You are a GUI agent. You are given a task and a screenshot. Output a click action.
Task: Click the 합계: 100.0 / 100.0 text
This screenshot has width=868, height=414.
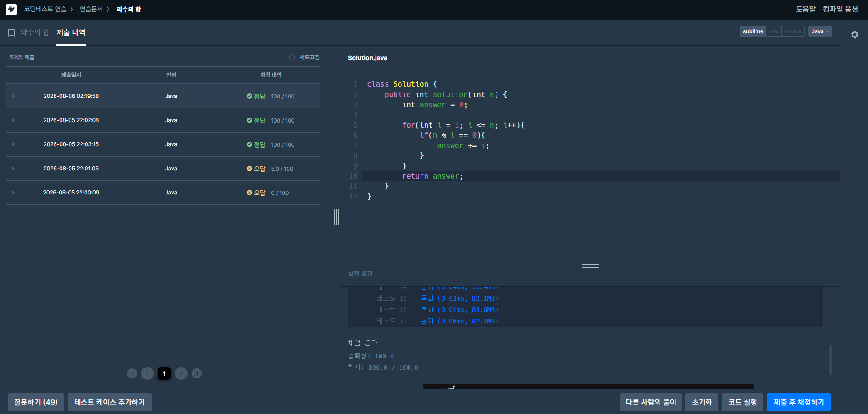(x=383, y=368)
